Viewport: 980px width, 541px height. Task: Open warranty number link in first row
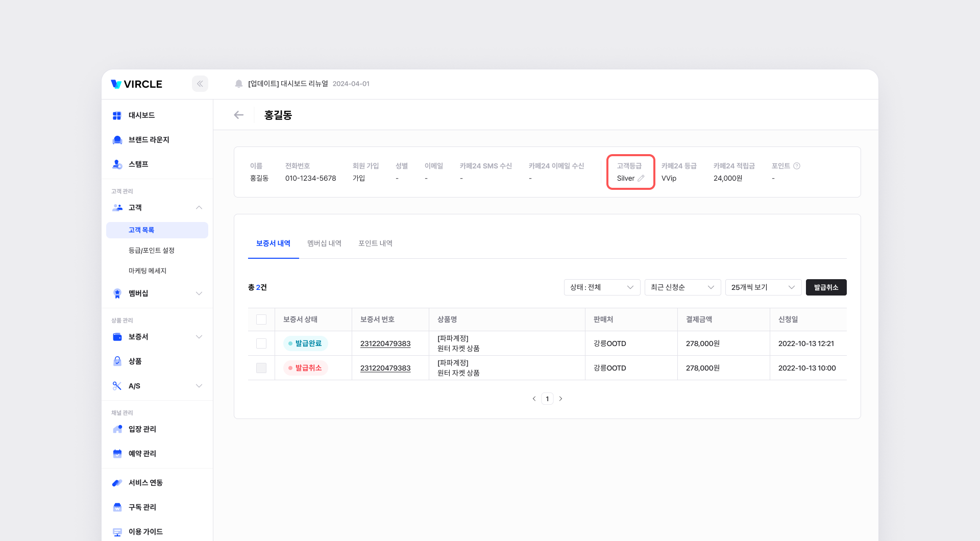(385, 343)
